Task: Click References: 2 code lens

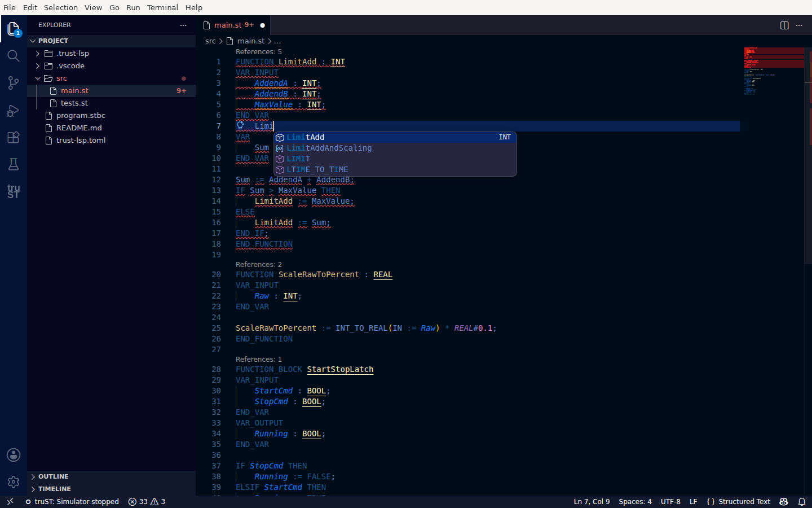Action: [x=258, y=265]
